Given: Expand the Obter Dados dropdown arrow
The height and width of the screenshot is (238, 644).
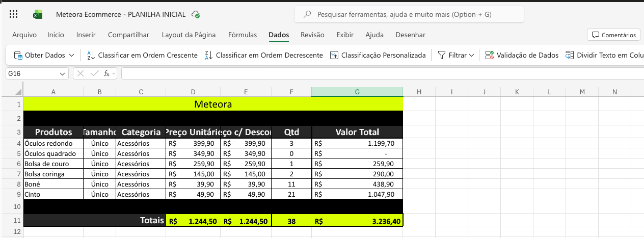Looking at the screenshot, I should (x=71, y=55).
